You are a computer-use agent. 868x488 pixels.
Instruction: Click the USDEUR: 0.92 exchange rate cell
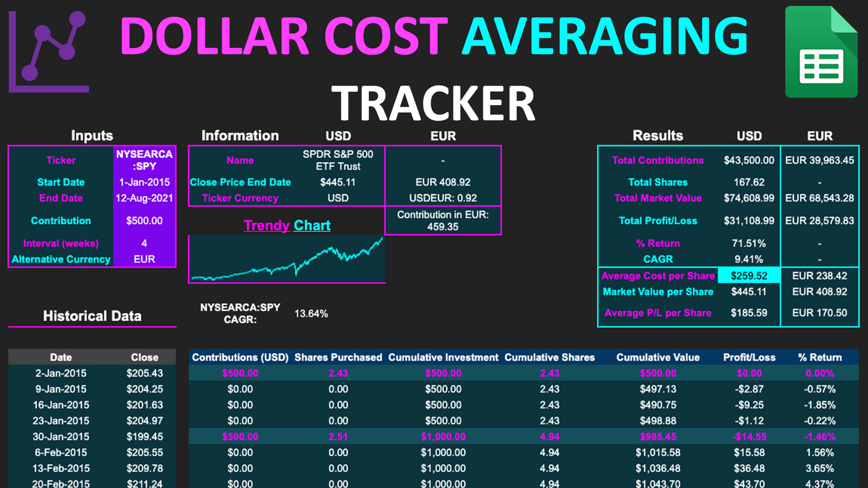pyautogui.click(x=443, y=197)
